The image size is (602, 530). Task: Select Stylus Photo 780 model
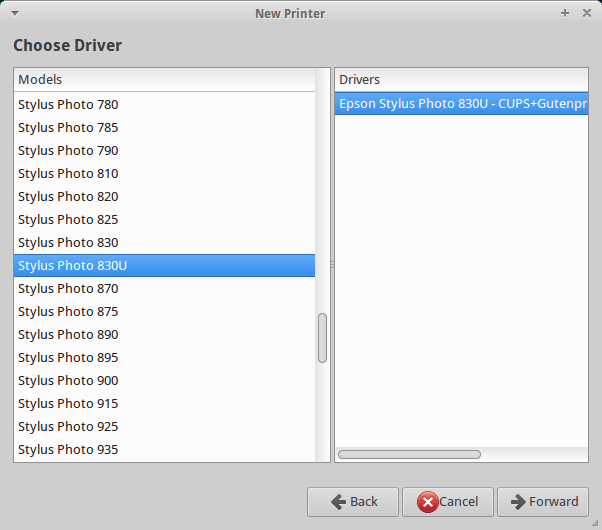(x=164, y=104)
